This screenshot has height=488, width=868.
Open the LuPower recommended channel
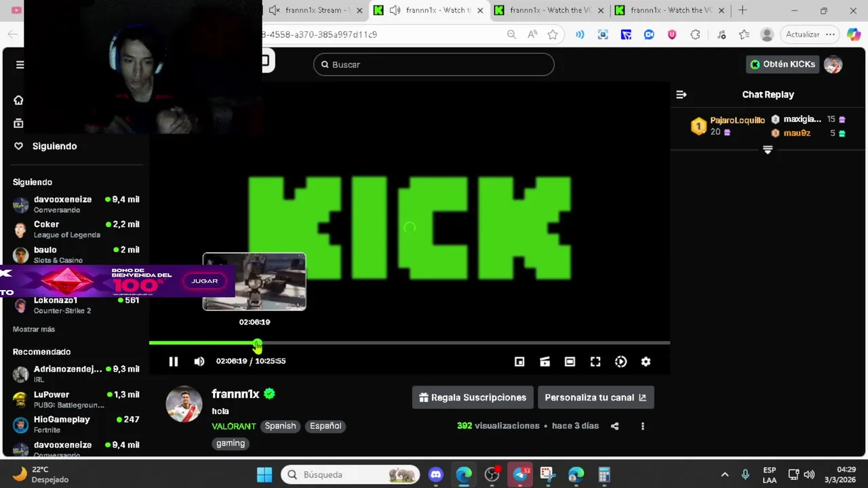(x=76, y=399)
